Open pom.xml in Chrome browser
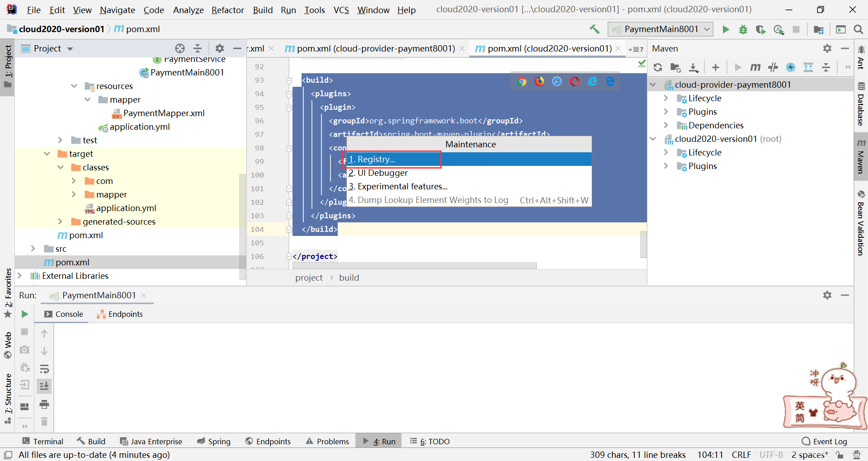Viewport: 868px width, 461px height. (x=522, y=81)
